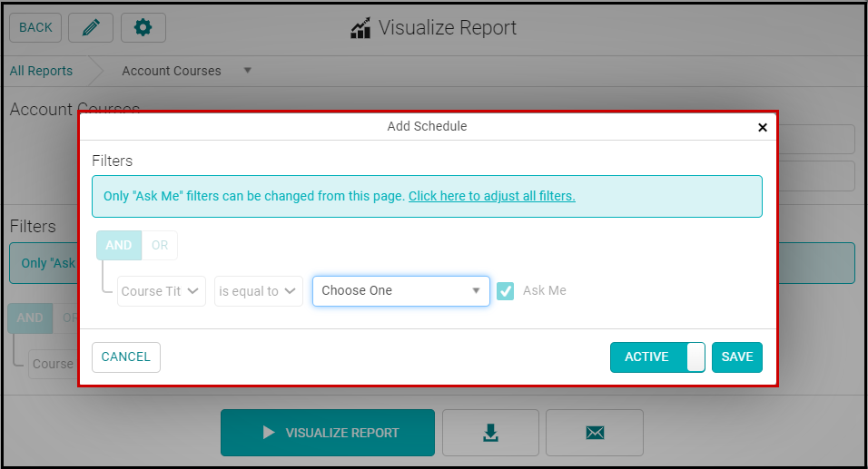868x469 pixels.
Task: Expand the Account Courses breadcrumb arrow
Action: 248,70
